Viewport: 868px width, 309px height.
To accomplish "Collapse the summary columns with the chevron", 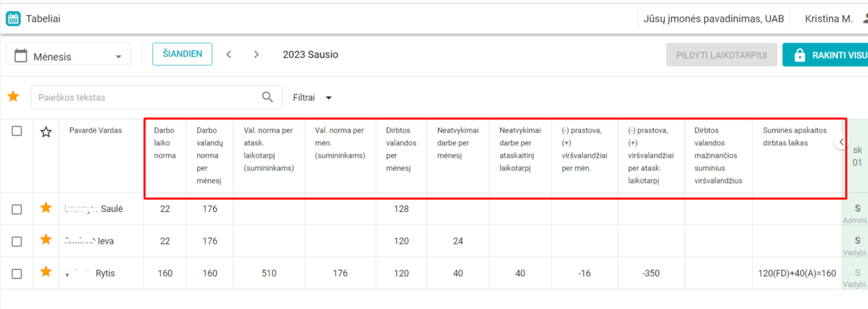I will [x=841, y=142].
